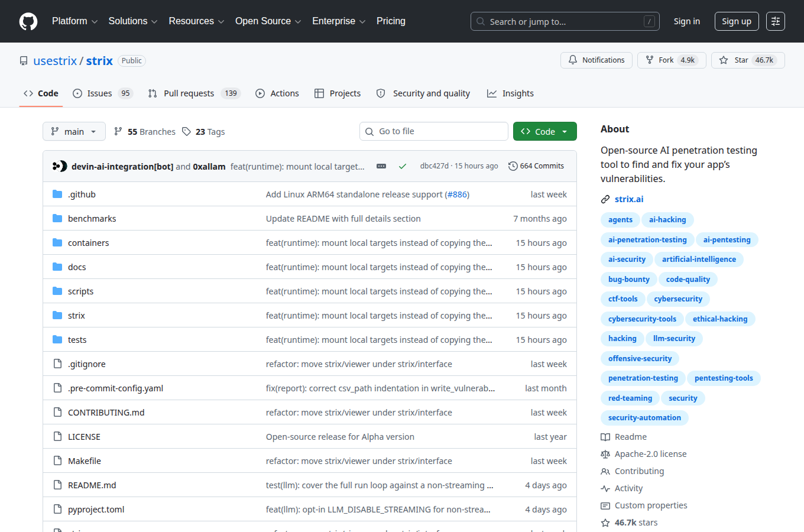Open the main branch dropdown

click(74, 131)
